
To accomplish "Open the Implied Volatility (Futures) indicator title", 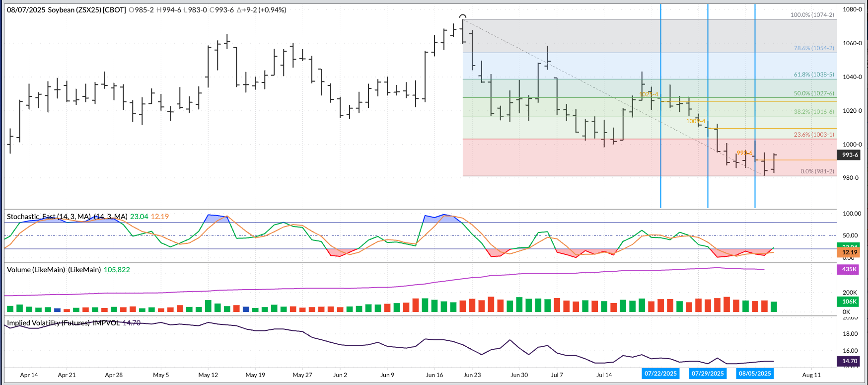I will (x=63, y=323).
